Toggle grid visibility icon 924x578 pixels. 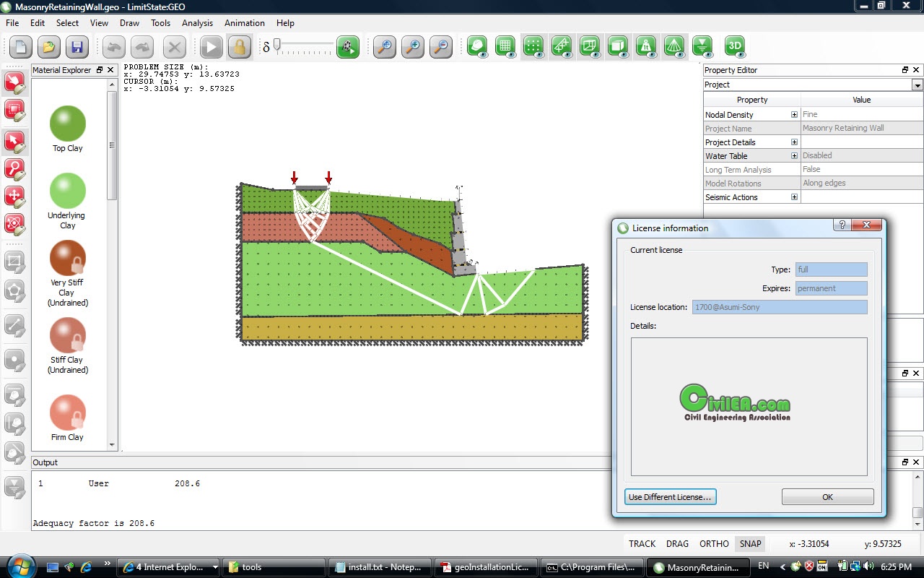coord(505,47)
